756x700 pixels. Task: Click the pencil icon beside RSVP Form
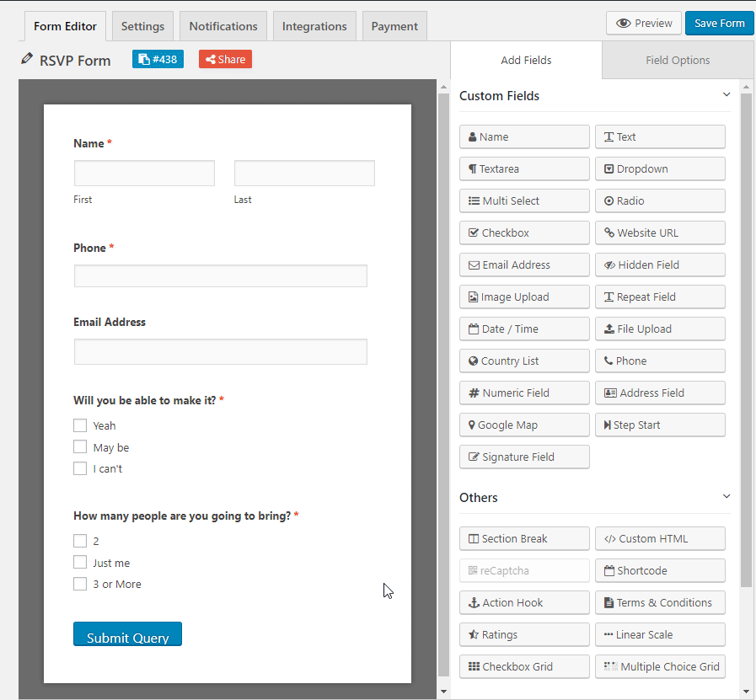click(x=27, y=59)
